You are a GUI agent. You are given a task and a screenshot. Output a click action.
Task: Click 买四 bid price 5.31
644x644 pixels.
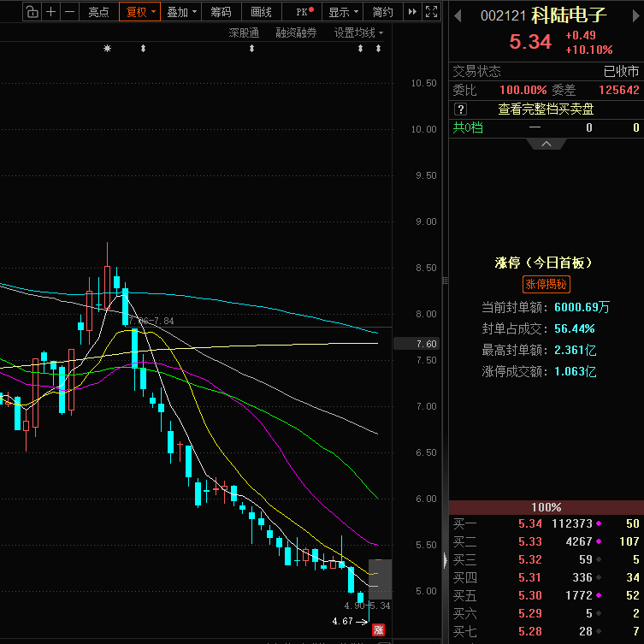tap(529, 577)
